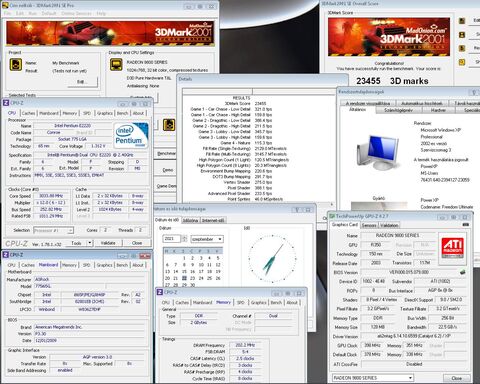This screenshot has height=384, width=480.
Task: Click the bottom yellow icon in Overall Score window
Action: [462, 62]
